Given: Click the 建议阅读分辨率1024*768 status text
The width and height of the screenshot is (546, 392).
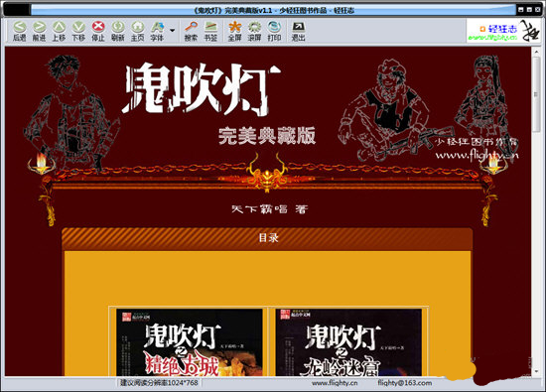Looking at the screenshot, I should click(x=159, y=383).
